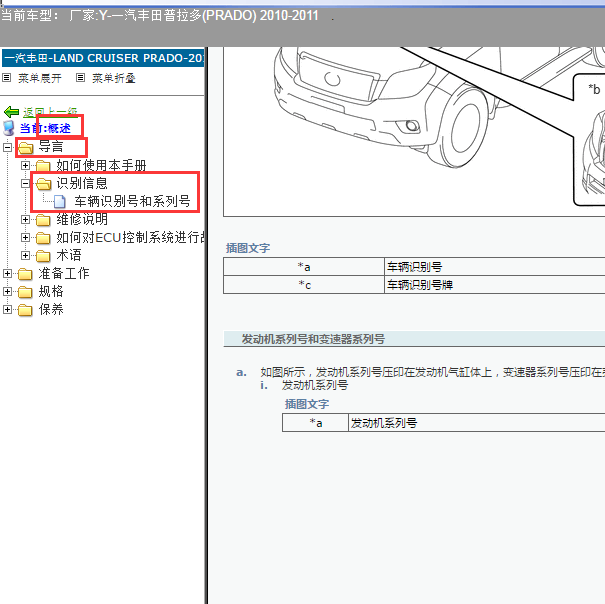Click the 一汽丰田-LAND CRUISER PRADO title bar
This screenshot has width=605, height=604.
click(103, 58)
